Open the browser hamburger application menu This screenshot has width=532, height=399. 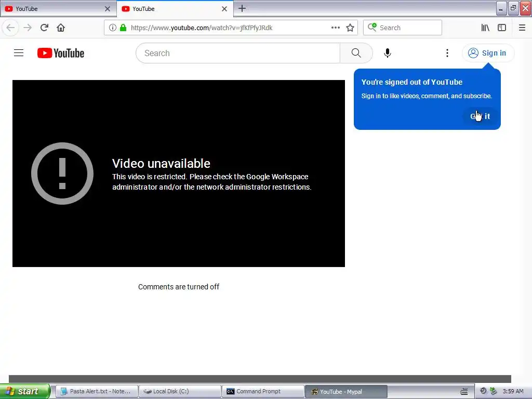pyautogui.click(x=522, y=28)
